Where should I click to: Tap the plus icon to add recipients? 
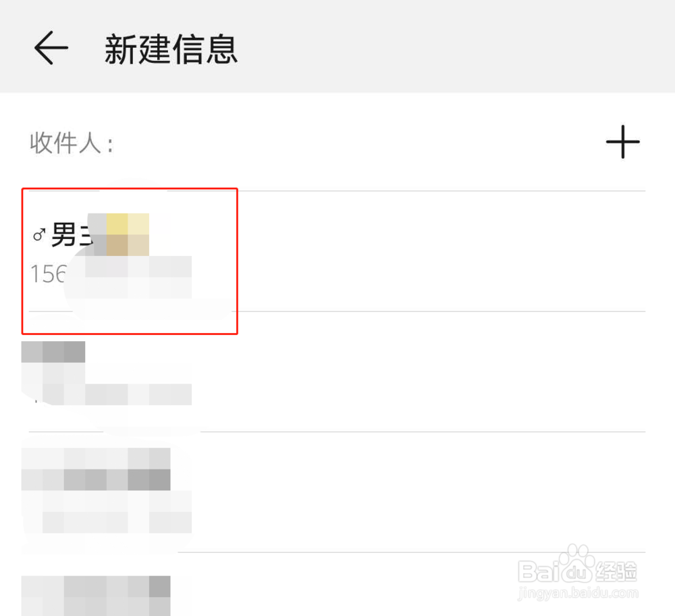[x=622, y=142]
